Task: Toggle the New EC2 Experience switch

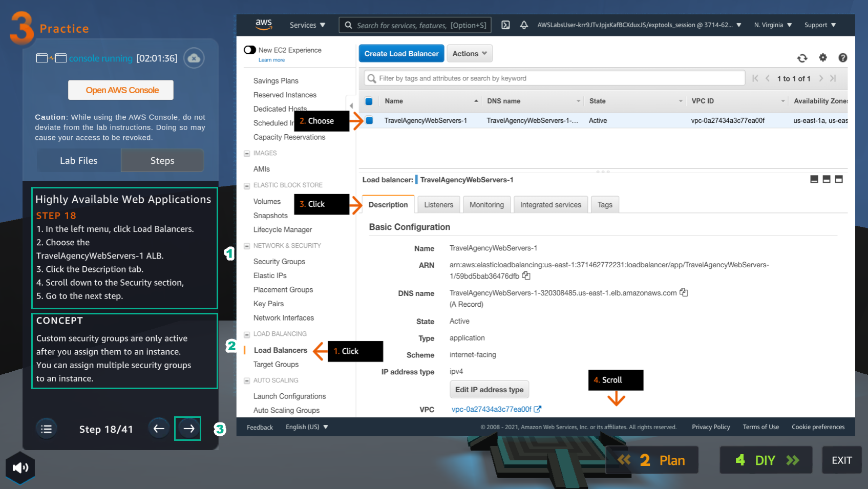Action: (x=250, y=50)
